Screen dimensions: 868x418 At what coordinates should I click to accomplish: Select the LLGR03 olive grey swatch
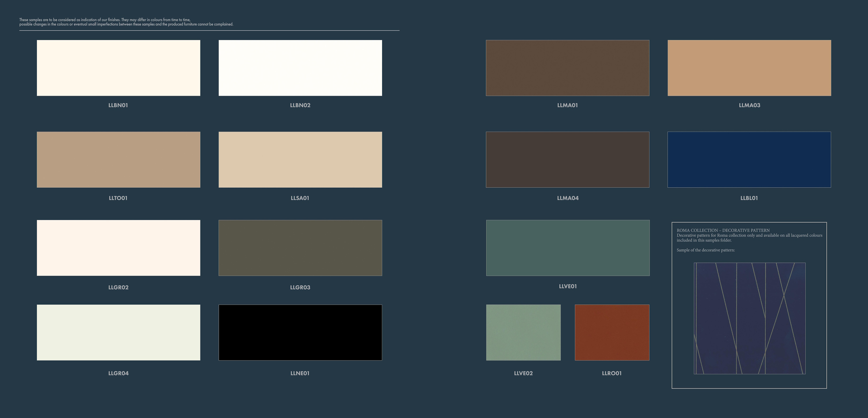pyautogui.click(x=300, y=248)
